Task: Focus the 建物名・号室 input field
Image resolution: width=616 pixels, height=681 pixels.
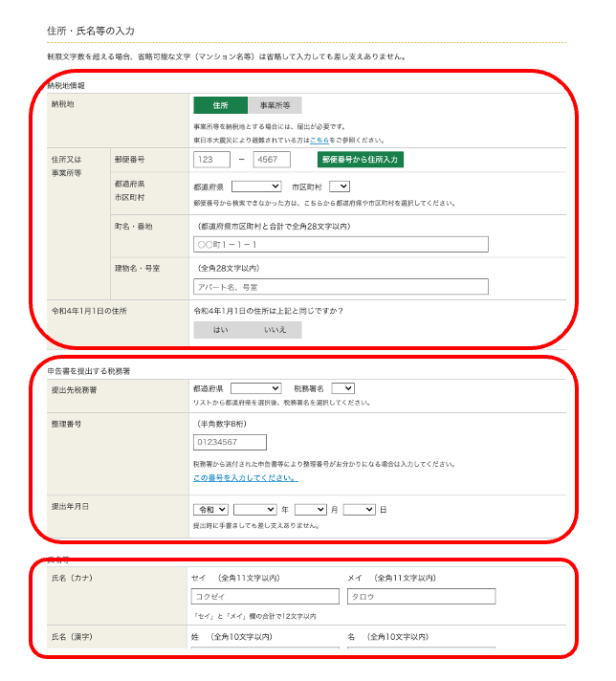Action: coord(340,287)
